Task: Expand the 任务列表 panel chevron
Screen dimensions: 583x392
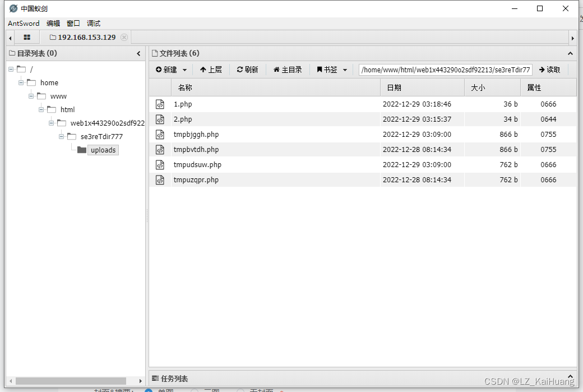Action: click(570, 377)
